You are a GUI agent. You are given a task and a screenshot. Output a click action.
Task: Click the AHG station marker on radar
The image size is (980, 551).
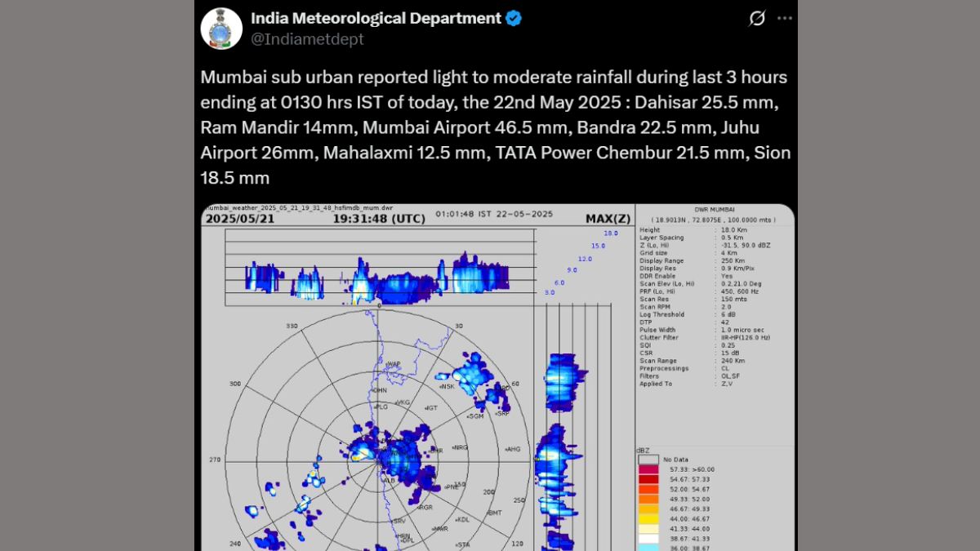(x=512, y=449)
